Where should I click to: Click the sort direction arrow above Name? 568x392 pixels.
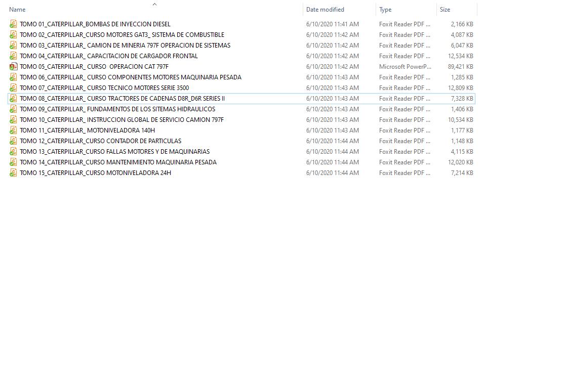(x=155, y=5)
